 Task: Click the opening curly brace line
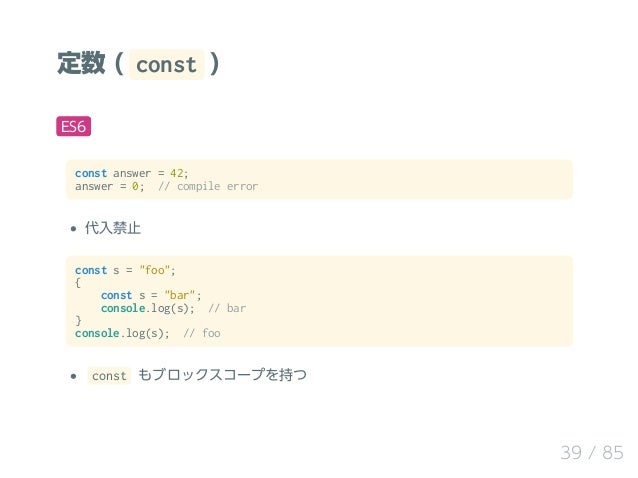(x=78, y=283)
